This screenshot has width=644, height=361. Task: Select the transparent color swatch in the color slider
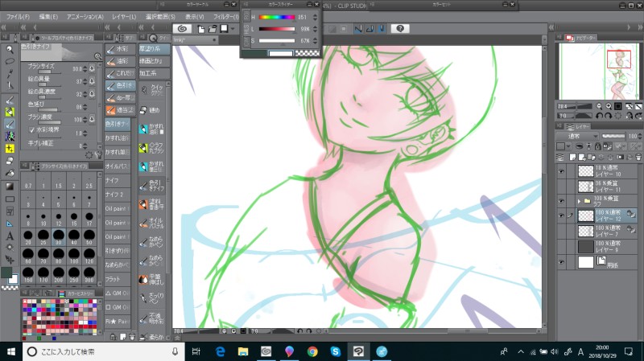coord(308,53)
